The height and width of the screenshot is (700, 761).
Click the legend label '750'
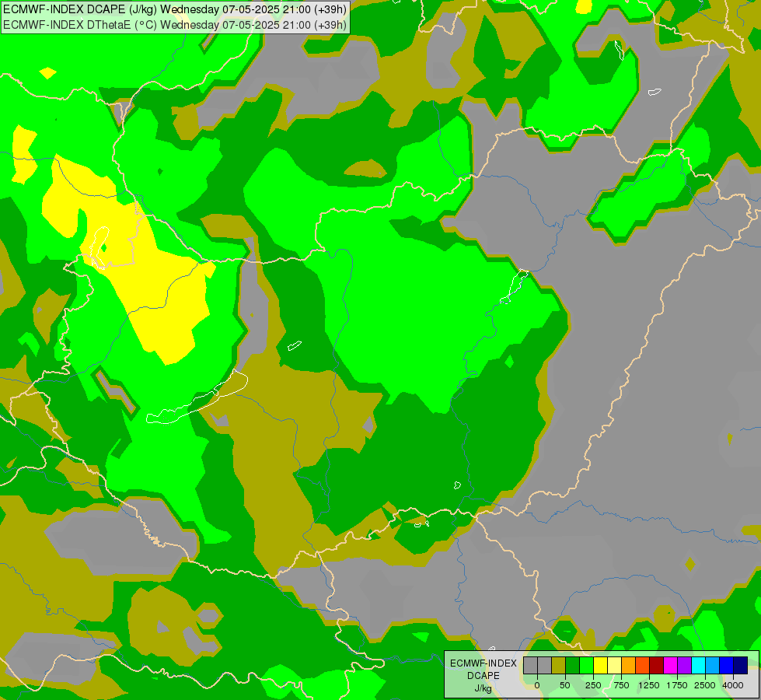621,685
